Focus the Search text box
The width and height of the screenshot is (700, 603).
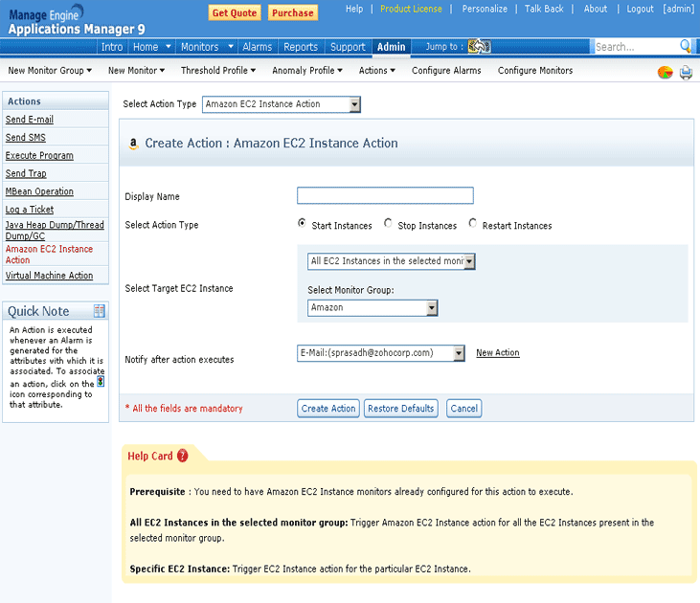point(637,46)
